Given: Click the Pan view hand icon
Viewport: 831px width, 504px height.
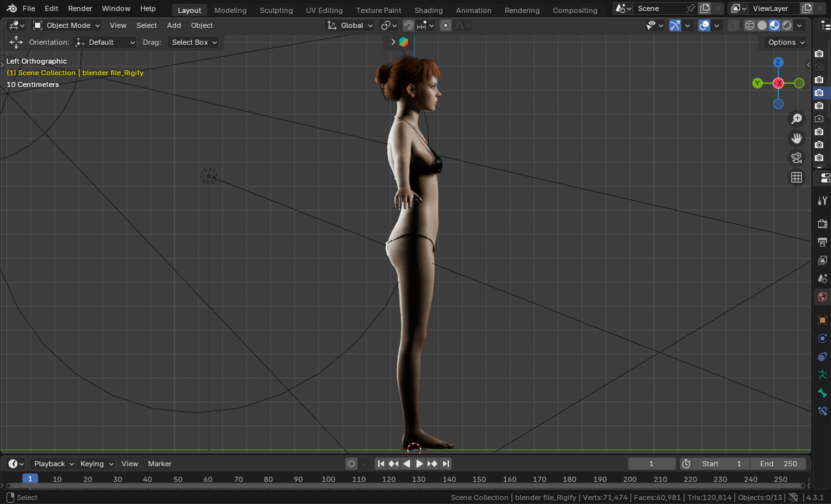Looking at the screenshot, I should pos(797,138).
